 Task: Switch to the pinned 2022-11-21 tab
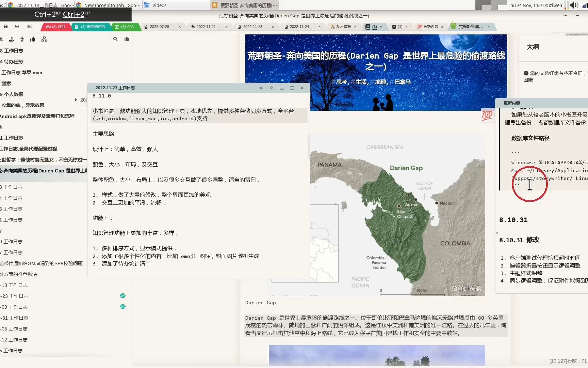208,27
